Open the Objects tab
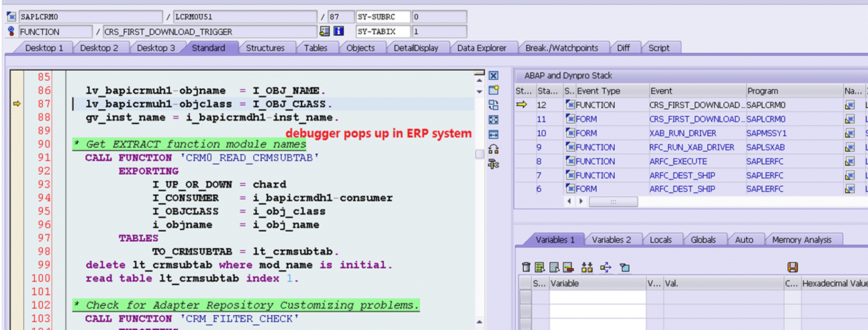868x330 pixels. tap(360, 48)
